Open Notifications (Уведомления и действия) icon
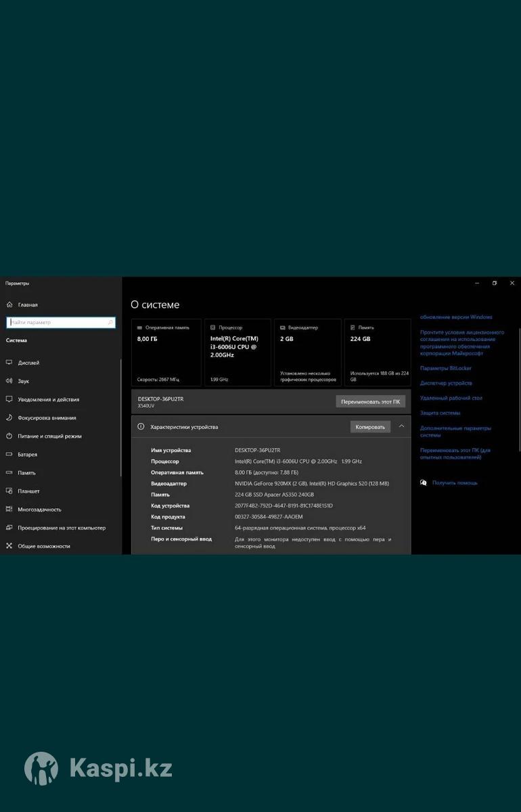The image size is (521, 812). [9, 399]
